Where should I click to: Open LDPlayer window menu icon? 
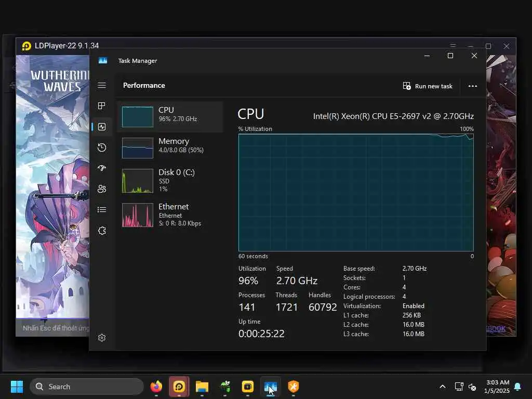point(453,45)
